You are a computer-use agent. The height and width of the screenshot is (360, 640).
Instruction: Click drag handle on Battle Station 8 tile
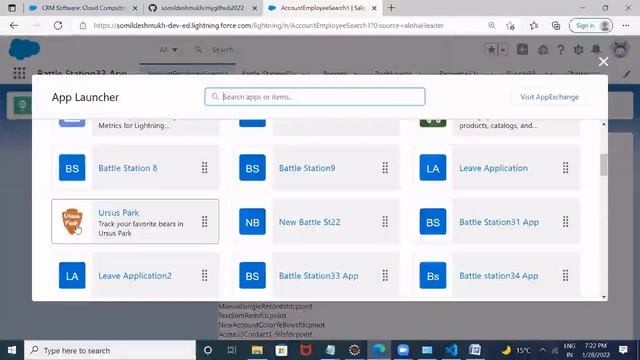pos(204,168)
